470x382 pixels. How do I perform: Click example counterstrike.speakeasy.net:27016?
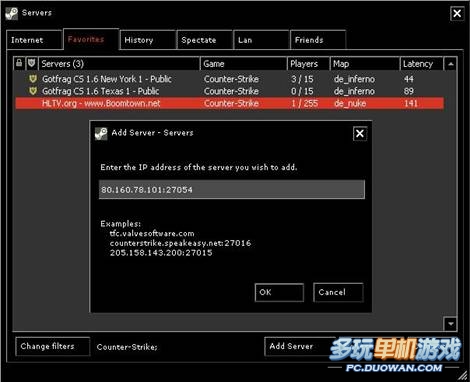[x=180, y=243]
